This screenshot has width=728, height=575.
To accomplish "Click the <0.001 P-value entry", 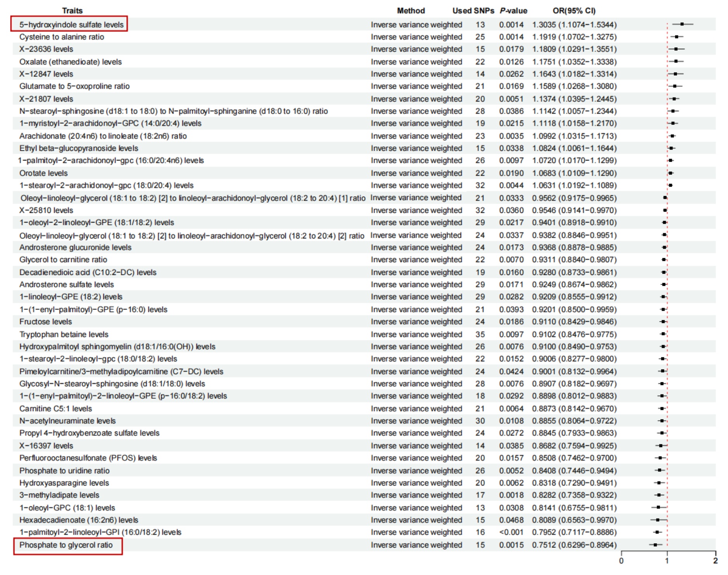I will click(511, 532).
